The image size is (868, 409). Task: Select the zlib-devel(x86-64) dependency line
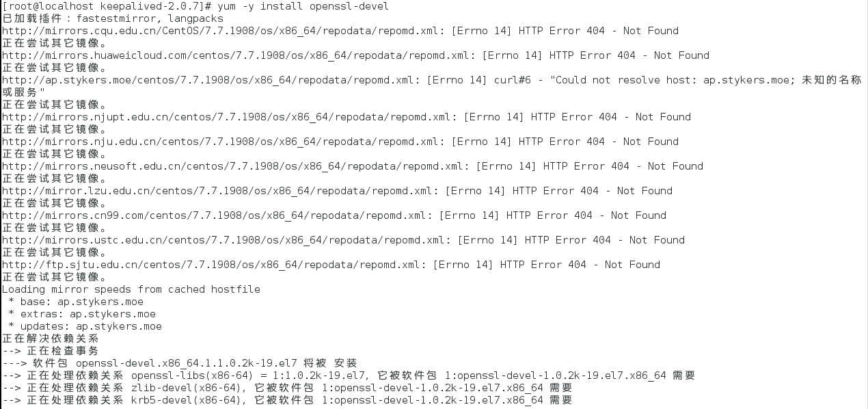pos(287,388)
